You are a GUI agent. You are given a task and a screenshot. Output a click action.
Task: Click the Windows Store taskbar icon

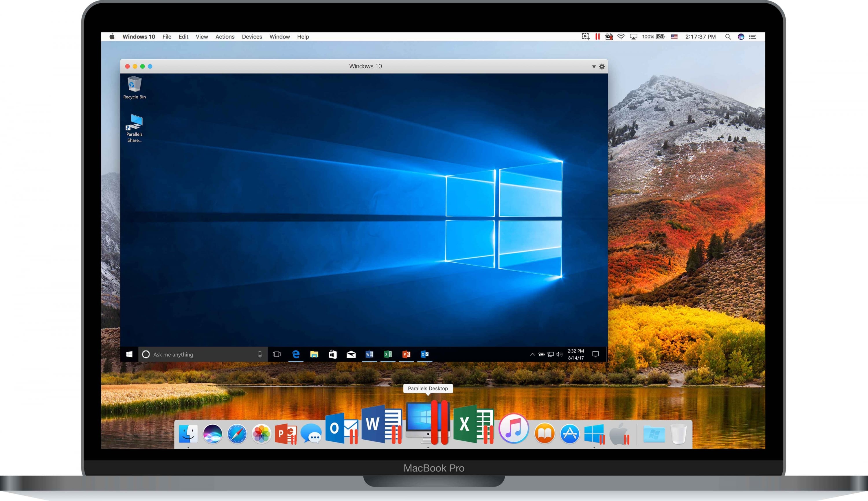coord(332,354)
